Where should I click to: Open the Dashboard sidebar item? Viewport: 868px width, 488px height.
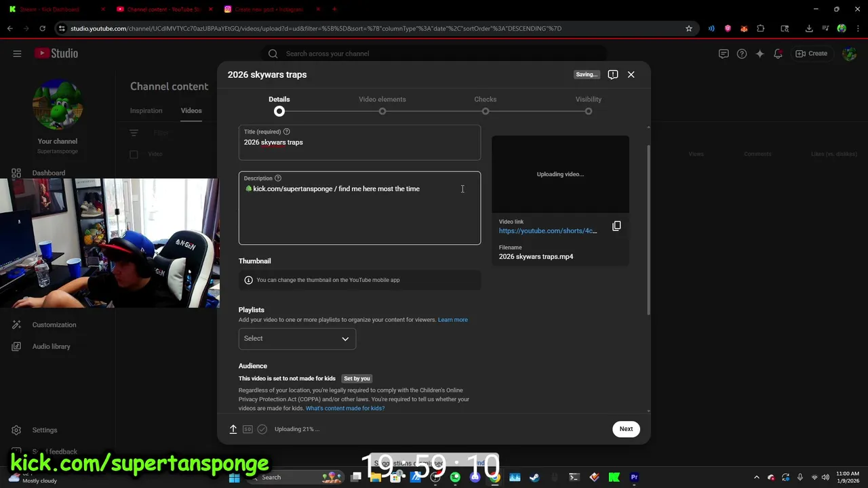pos(49,173)
